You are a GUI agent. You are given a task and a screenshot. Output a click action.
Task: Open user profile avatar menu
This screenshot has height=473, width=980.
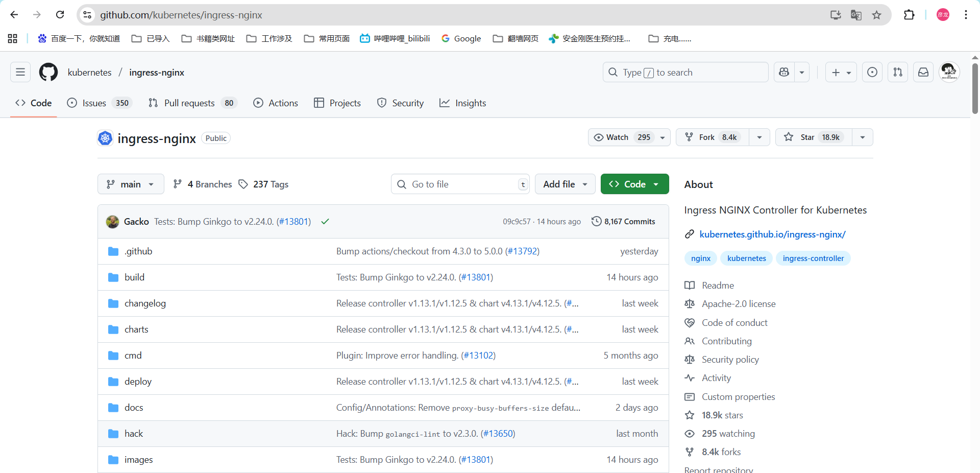(x=949, y=72)
